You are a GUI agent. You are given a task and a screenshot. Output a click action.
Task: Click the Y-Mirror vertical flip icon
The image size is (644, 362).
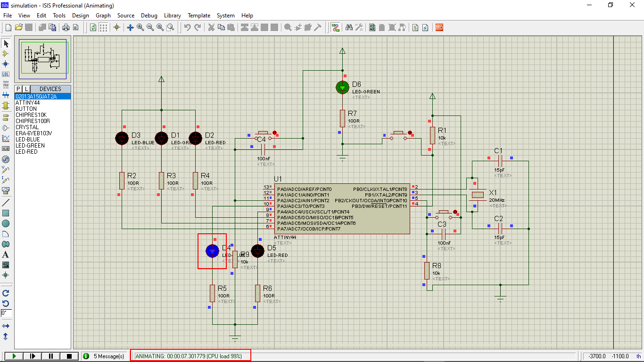pos(6,336)
